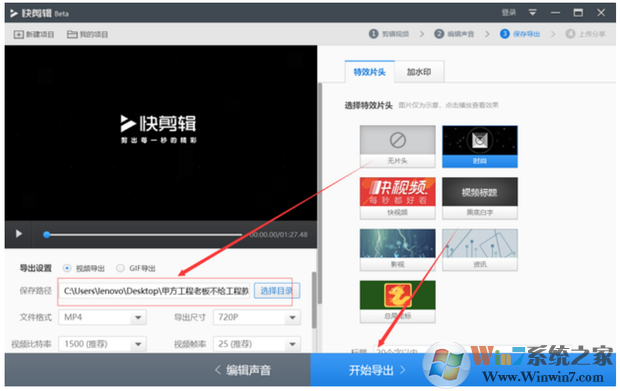Viewport: 620px width, 391px height.
Task: Click the right panel vertical scrollbar
Action: pyautogui.click(x=320, y=194)
